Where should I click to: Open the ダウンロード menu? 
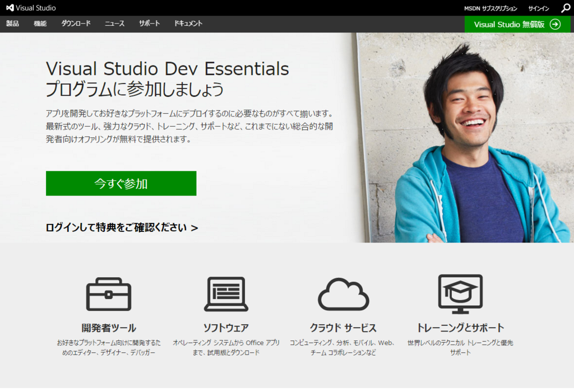pos(76,24)
